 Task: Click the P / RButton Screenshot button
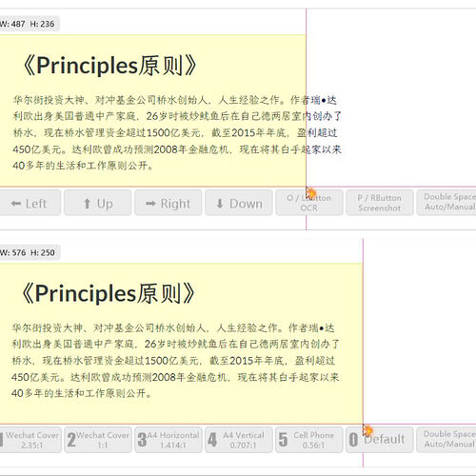(380, 203)
